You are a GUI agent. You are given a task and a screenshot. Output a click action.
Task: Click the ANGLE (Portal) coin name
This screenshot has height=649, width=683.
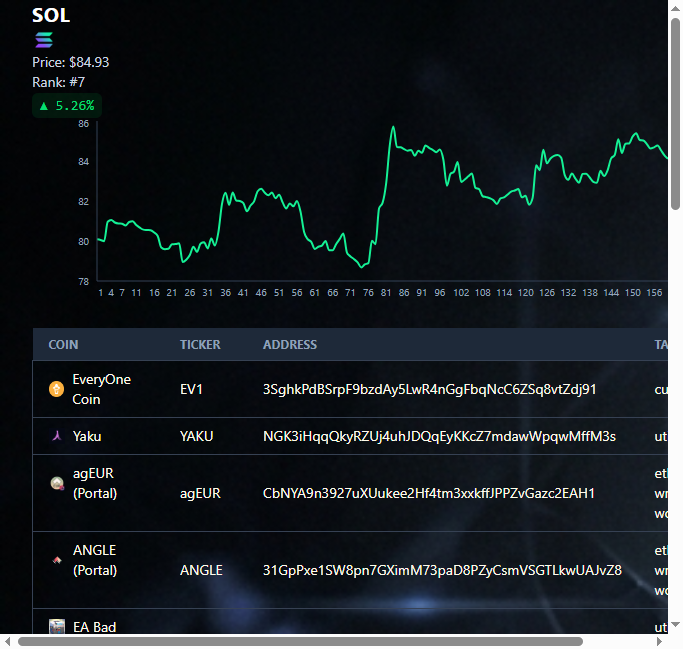[95, 561]
